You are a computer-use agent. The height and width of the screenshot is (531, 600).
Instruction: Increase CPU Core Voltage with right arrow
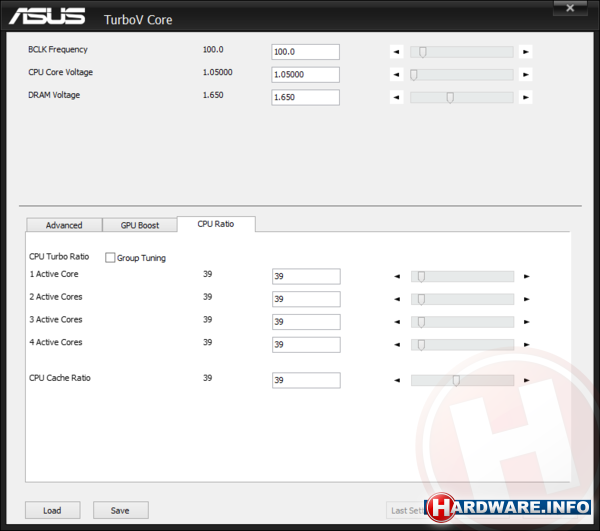coord(526,75)
